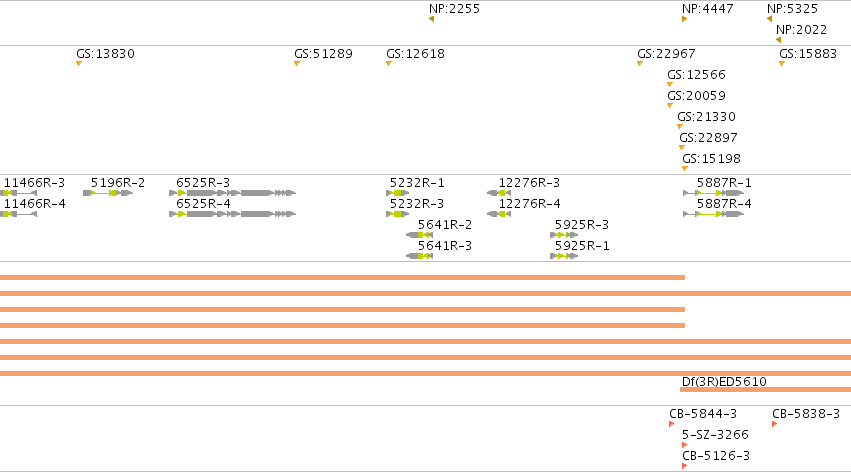Click the 5-SZ-3266 red marker triangle
Image resolution: width=851 pixels, height=472 pixels.
click(x=684, y=445)
